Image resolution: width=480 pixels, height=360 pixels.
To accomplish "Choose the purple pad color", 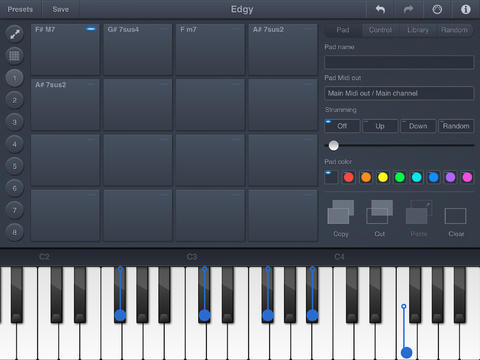I will [450, 177].
